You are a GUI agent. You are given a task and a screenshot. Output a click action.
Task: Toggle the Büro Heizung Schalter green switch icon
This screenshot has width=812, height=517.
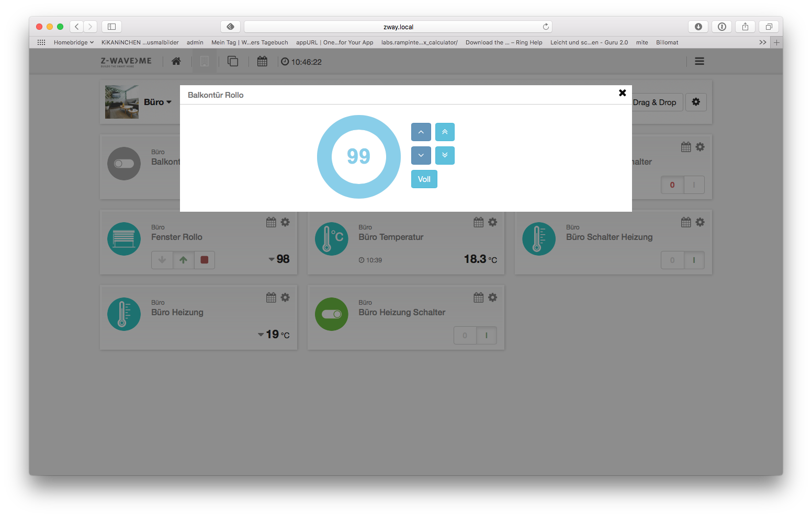tap(331, 314)
